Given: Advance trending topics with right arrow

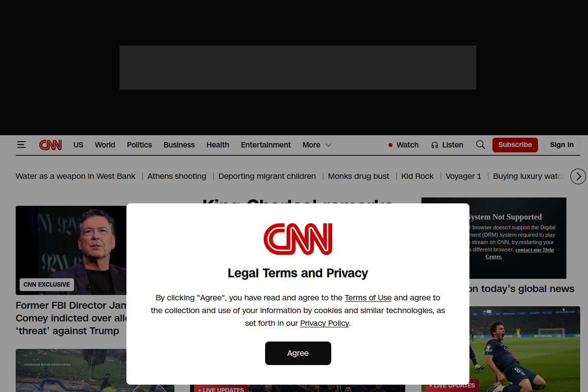Looking at the screenshot, I should pos(578,176).
